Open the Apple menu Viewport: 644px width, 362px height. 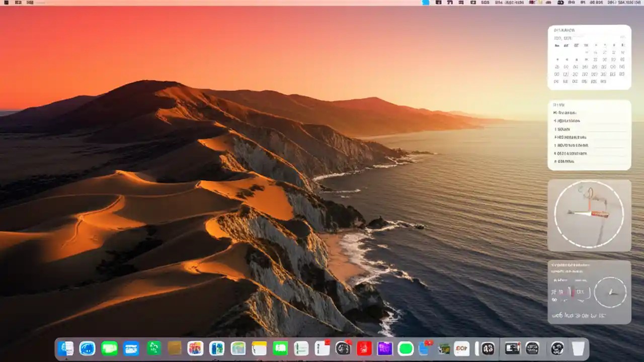[7, 3]
